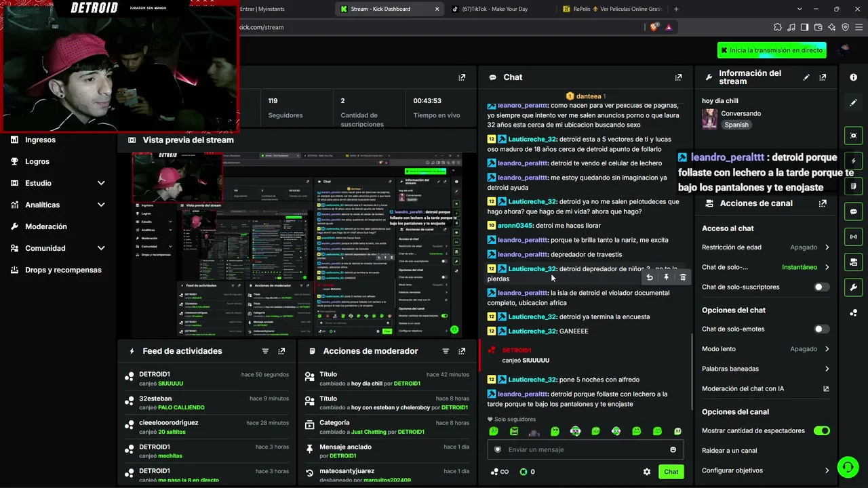Open Moderación in sidebar
This screenshot has width=868, height=488.
click(46, 226)
